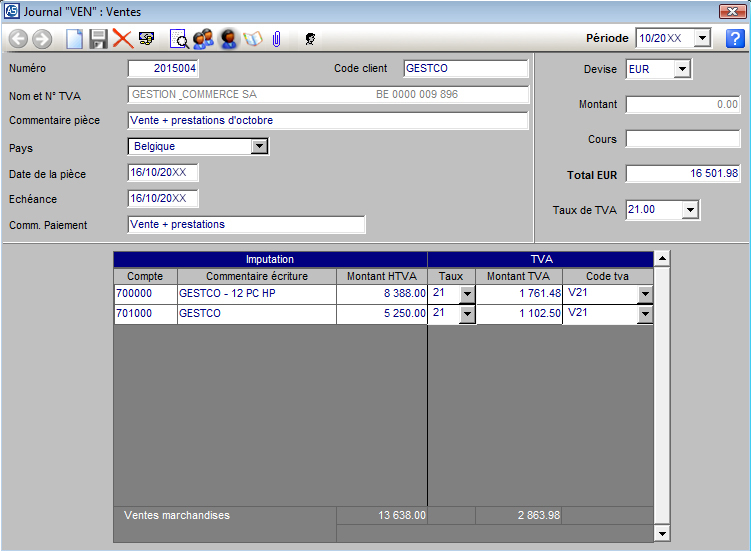Expand the Période dropdown
This screenshot has height=551, width=751.
(702, 39)
